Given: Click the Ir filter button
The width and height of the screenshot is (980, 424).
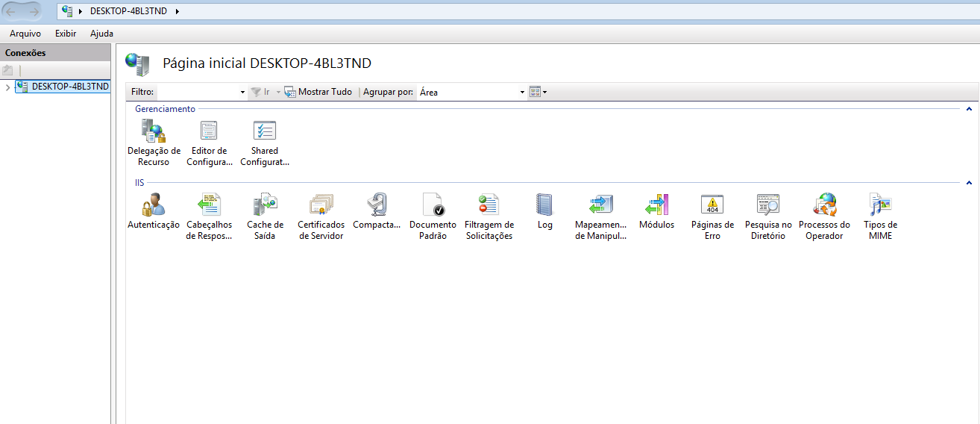Looking at the screenshot, I should tap(260, 92).
